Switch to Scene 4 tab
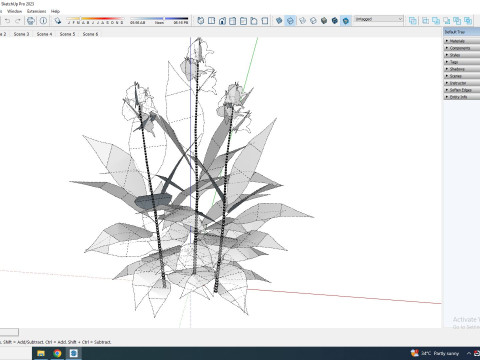This screenshot has width=480, height=360. coord(44,34)
